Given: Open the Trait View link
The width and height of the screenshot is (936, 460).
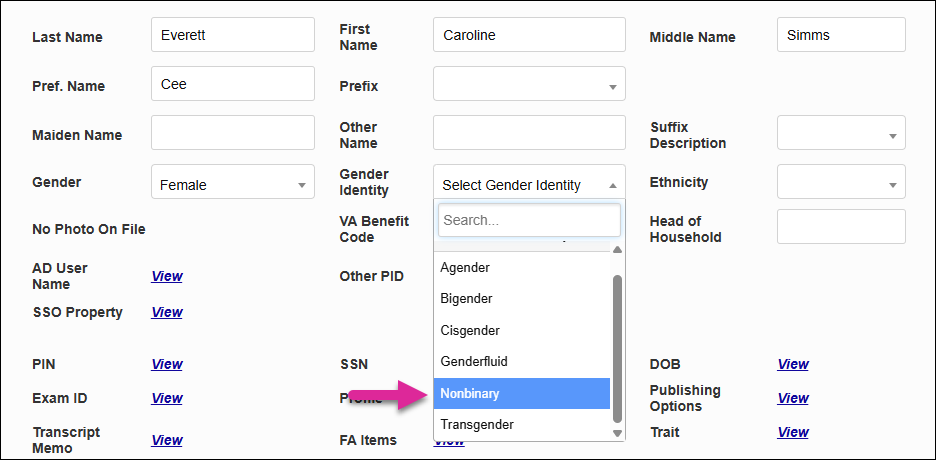Looking at the screenshot, I should pyautogui.click(x=793, y=432).
